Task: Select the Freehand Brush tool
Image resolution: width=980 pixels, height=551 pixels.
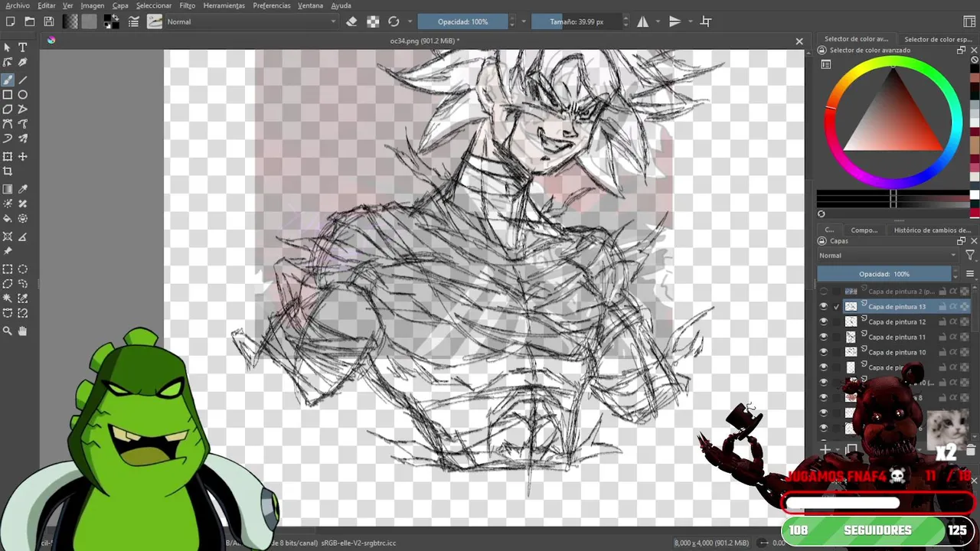Action: pyautogui.click(x=8, y=80)
